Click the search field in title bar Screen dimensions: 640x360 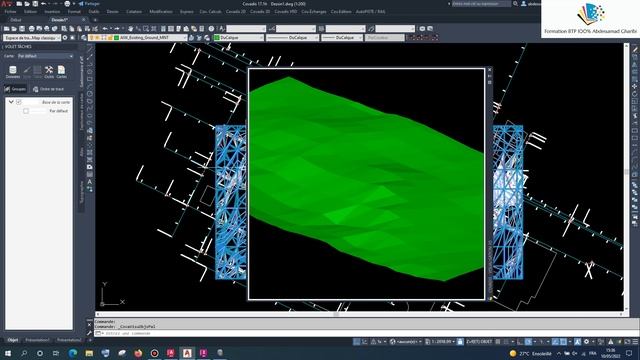point(481,4)
